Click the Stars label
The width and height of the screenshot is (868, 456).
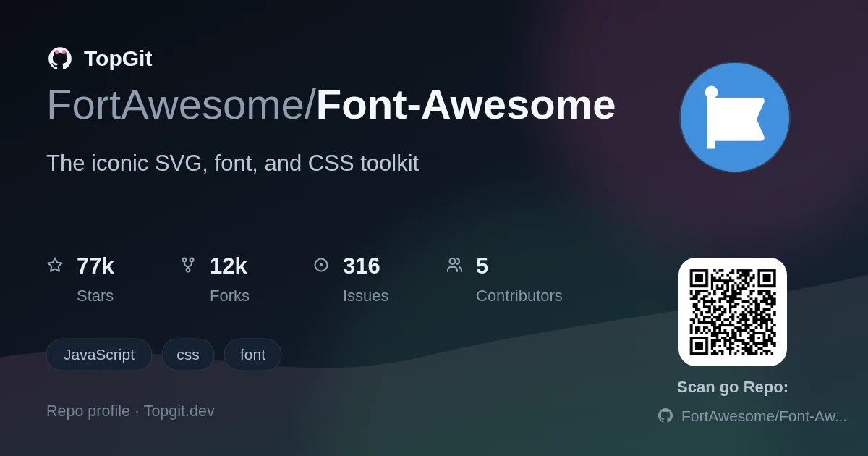(x=95, y=296)
